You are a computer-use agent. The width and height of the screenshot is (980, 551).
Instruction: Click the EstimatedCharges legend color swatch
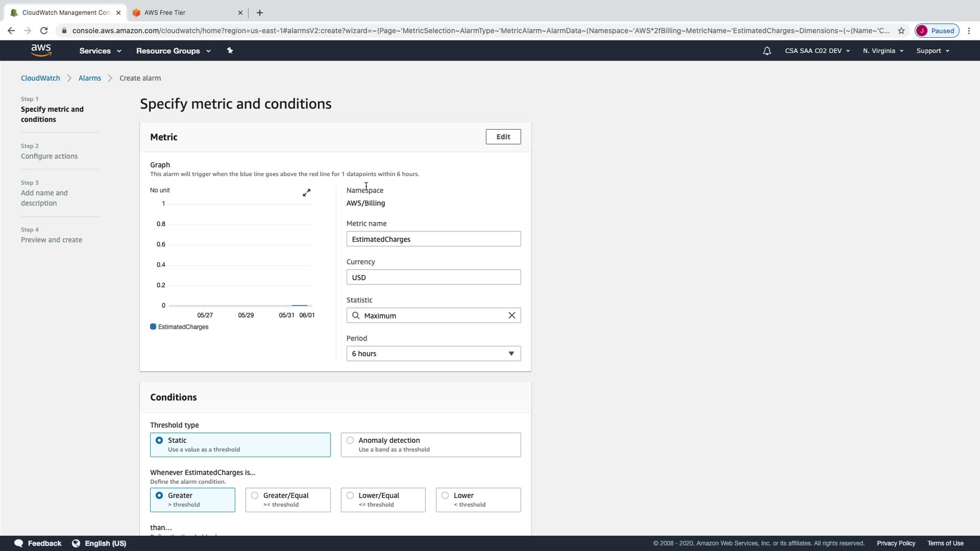[x=153, y=327]
